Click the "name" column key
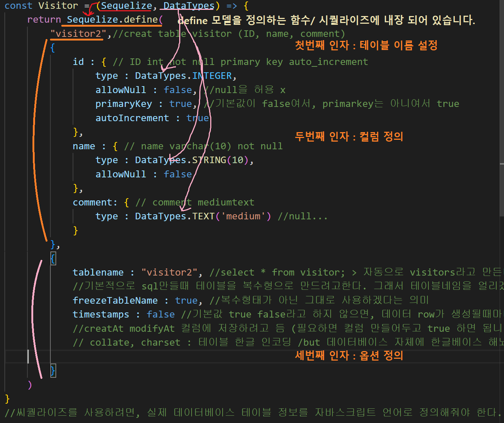Viewport: 504px width, 423px height. [84, 146]
